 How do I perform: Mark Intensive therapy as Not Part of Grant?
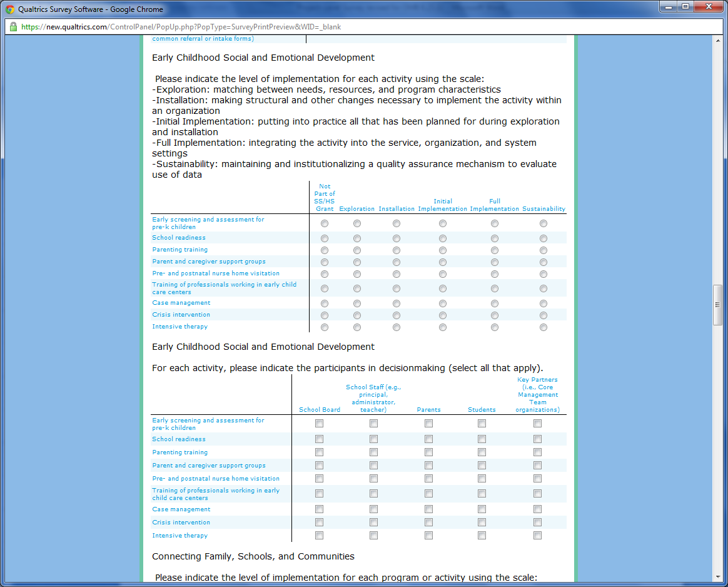[x=325, y=327]
